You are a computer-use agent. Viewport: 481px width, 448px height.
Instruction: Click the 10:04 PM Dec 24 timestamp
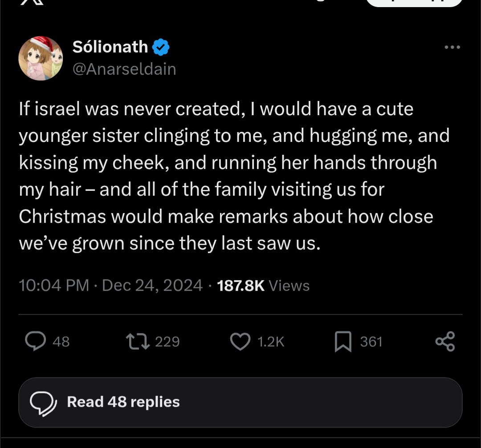[x=111, y=285]
